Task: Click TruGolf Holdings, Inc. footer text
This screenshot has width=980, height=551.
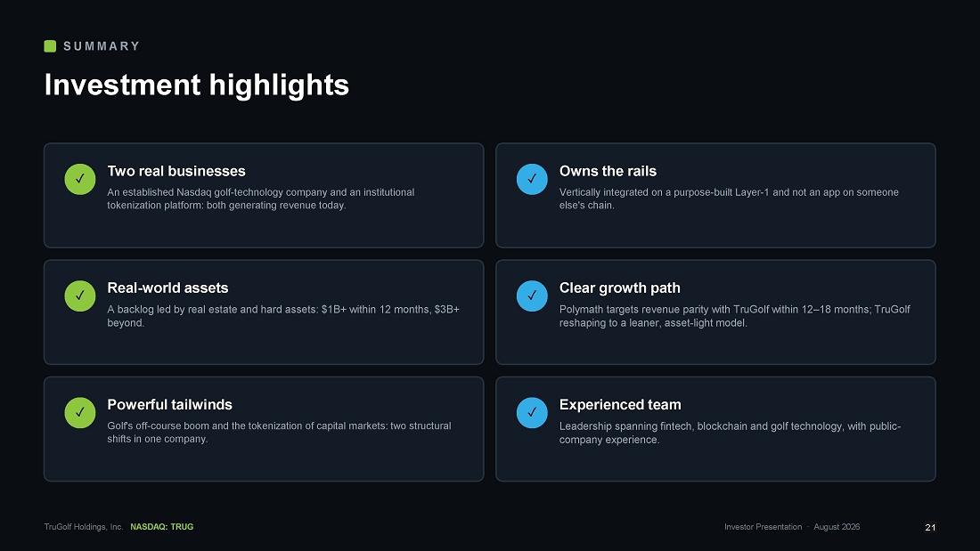Action: click(84, 527)
